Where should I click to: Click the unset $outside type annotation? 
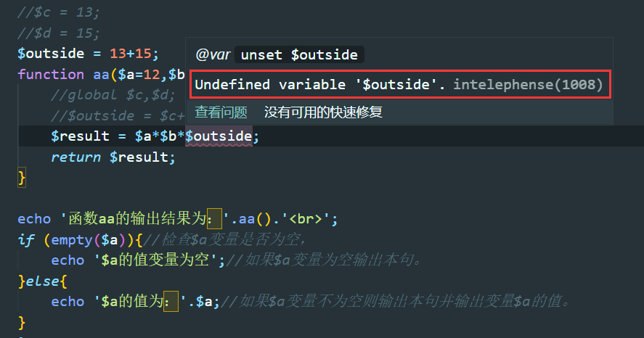(299, 54)
